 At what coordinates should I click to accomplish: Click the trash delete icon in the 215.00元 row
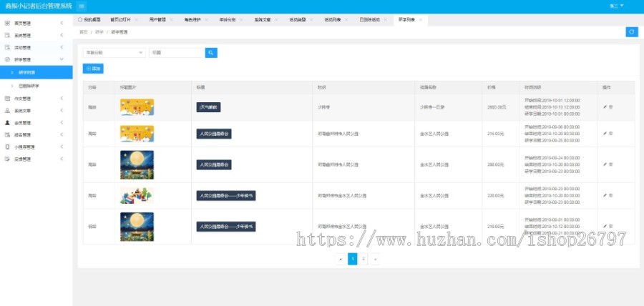[x=611, y=133]
